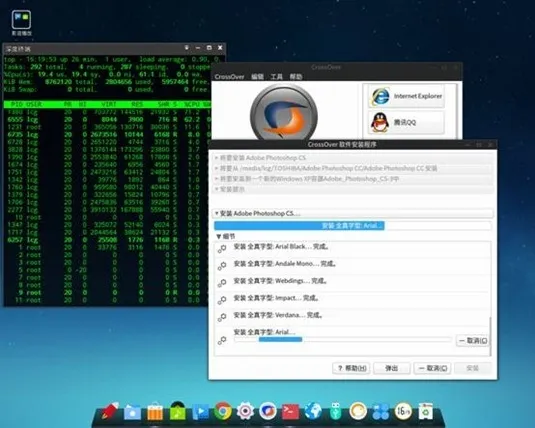The width and height of the screenshot is (535, 428).
Task: Click the 'Arial Black… 完成' row text
Action: tap(281, 246)
